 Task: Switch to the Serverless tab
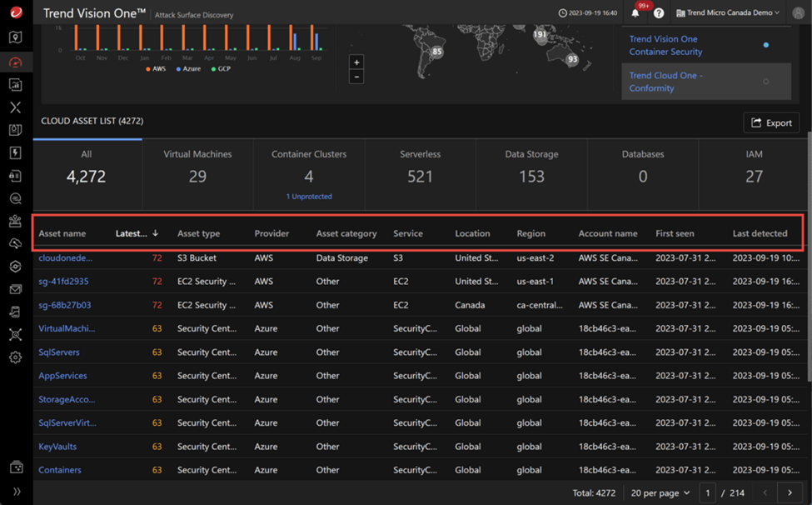(420, 174)
